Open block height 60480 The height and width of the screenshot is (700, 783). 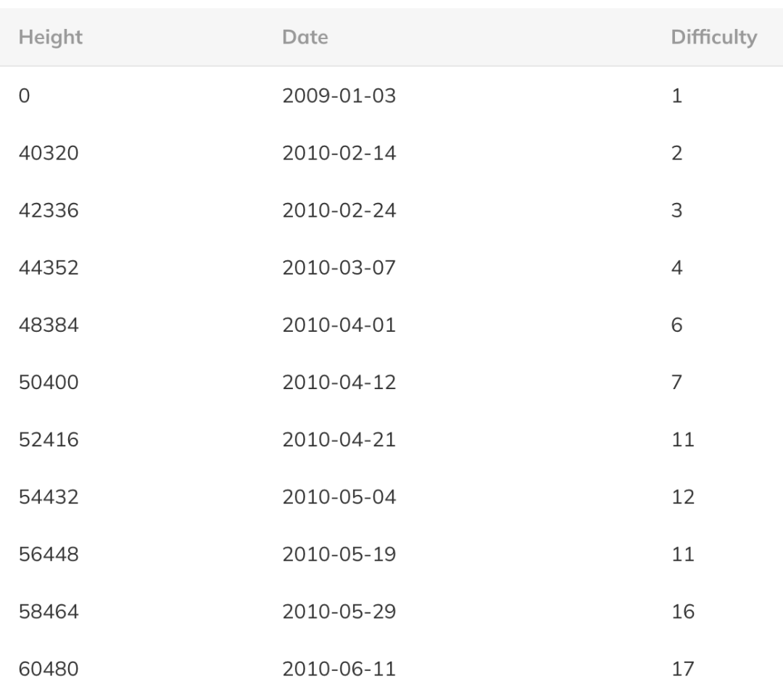(49, 670)
